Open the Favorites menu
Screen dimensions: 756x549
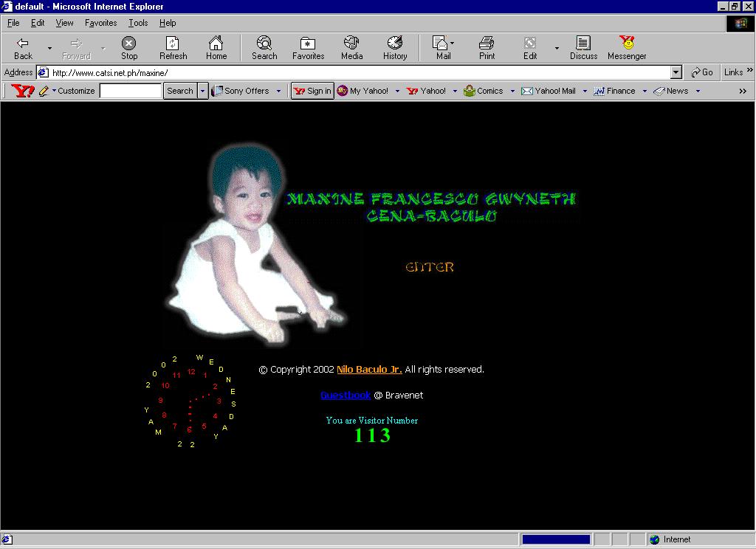(100, 23)
